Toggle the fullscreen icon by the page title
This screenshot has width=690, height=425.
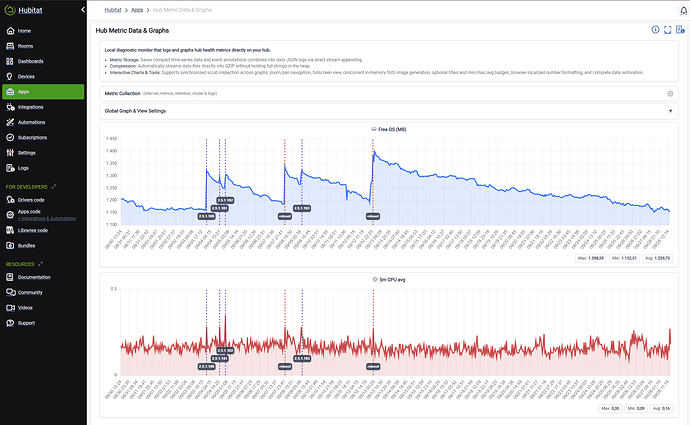668,30
